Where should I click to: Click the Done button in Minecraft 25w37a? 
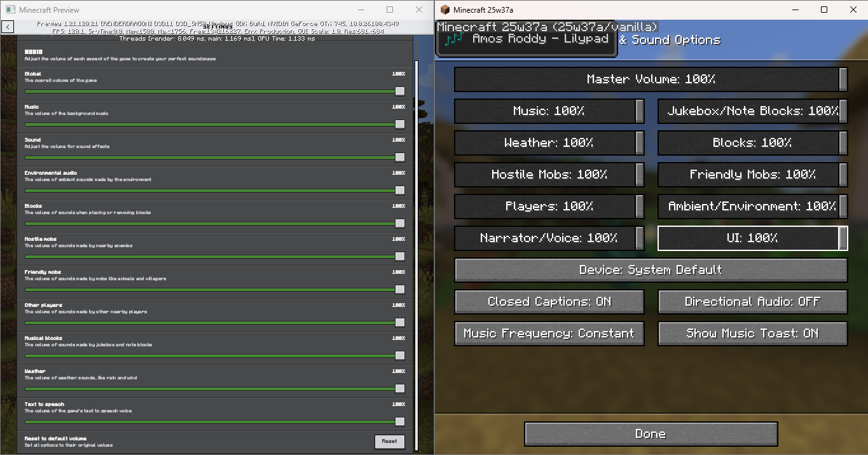[651, 434]
